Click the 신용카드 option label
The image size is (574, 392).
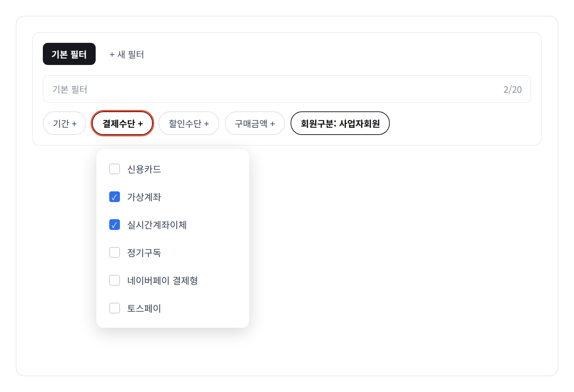(144, 169)
